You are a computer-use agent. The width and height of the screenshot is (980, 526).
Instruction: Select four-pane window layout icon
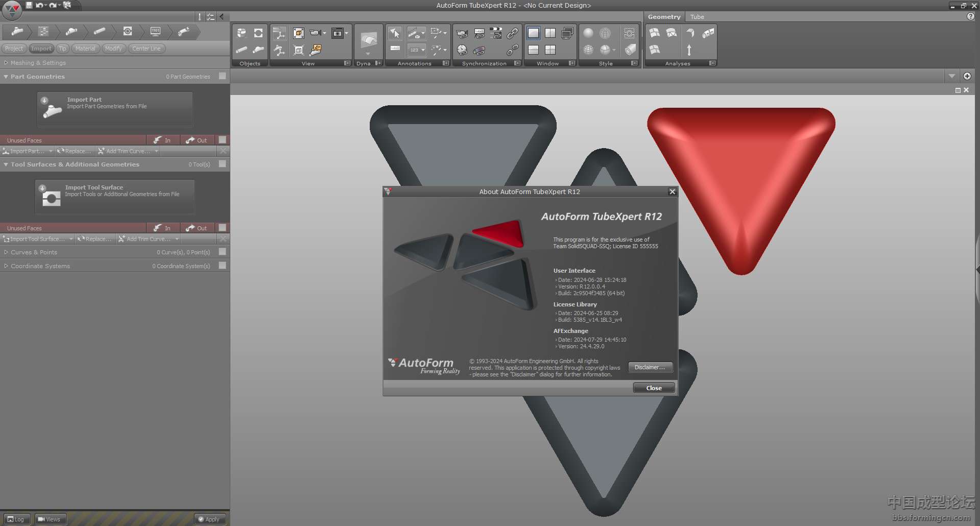click(550, 50)
